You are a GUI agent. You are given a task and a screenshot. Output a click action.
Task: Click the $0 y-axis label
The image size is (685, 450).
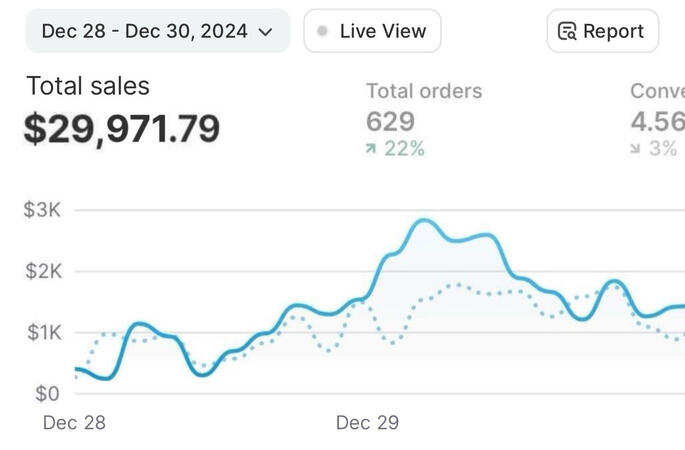point(46,393)
